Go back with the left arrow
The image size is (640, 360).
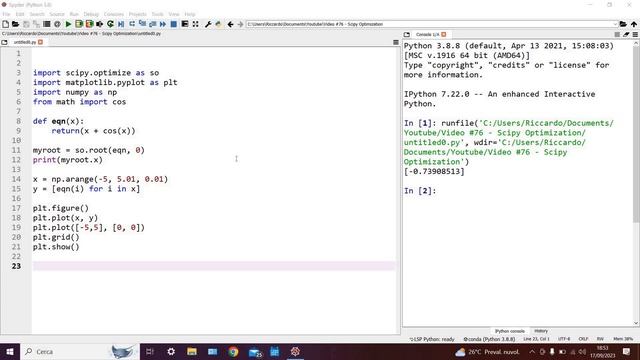coord(230,24)
